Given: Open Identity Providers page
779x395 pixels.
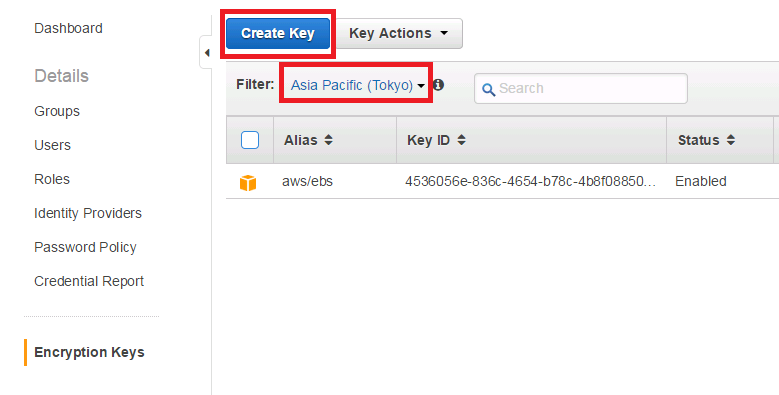Looking at the screenshot, I should click(88, 213).
